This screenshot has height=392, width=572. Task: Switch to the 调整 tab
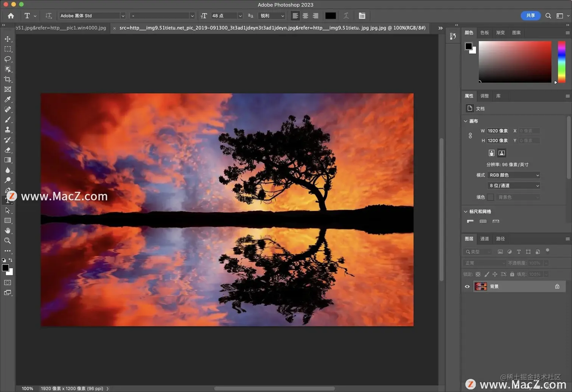click(485, 96)
